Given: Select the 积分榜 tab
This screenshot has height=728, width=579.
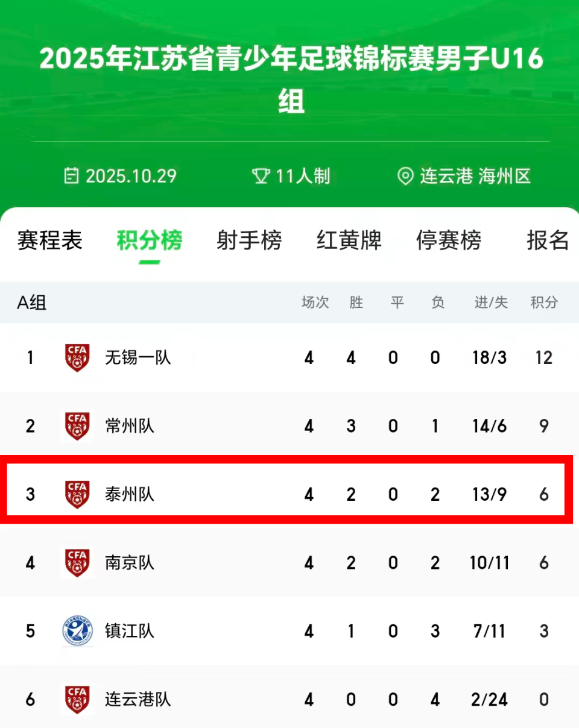Looking at the screenshot, I should pos(149,240).
